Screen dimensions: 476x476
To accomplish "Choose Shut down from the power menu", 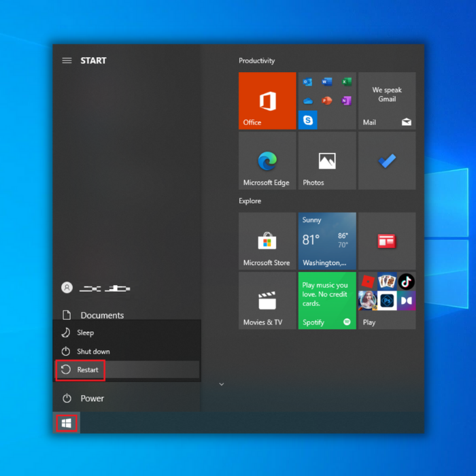I will point(127,352).
